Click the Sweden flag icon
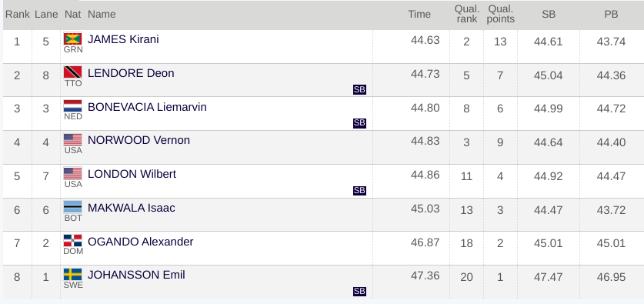 72,275
